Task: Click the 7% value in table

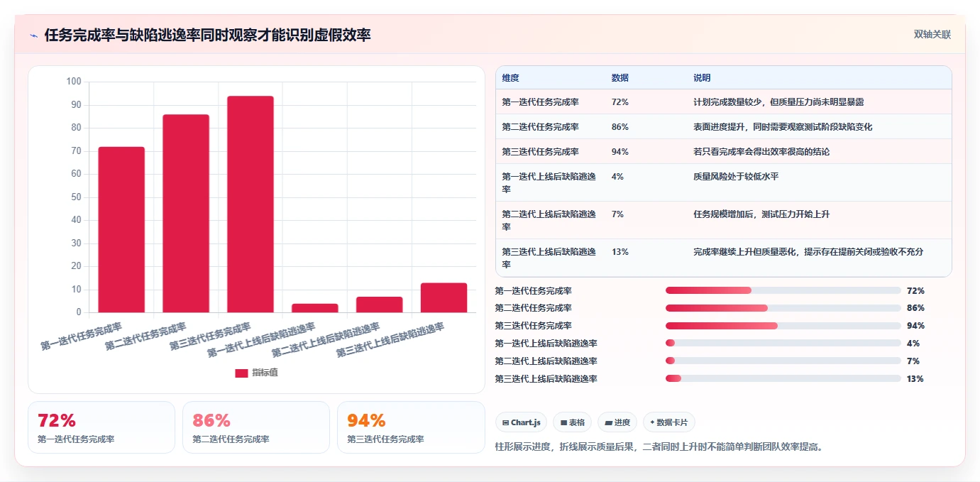Action: point(617,214)
